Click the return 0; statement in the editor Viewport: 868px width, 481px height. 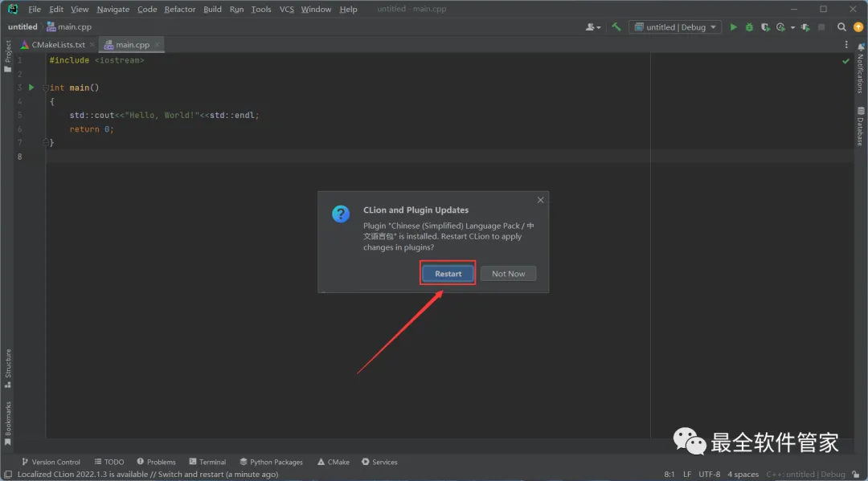tap(92, 129)
